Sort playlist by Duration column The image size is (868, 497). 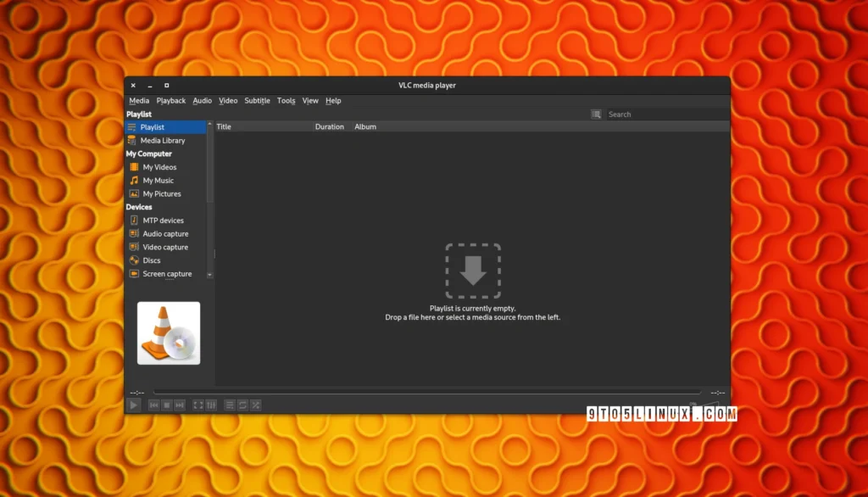332,127
